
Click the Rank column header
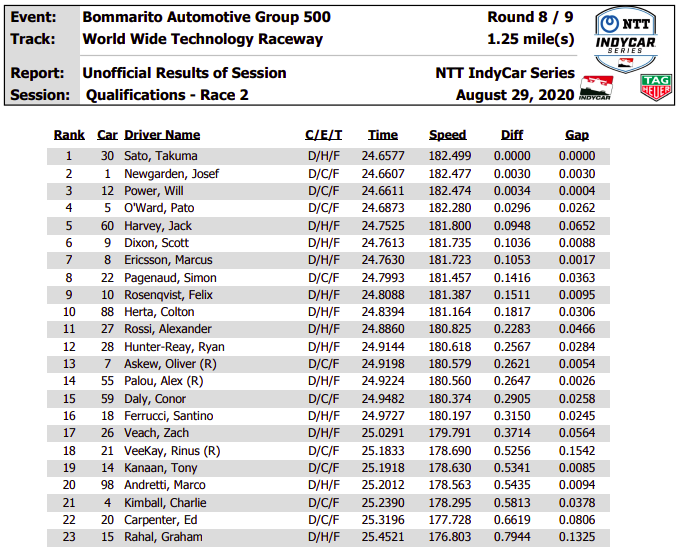pos(69,135)
